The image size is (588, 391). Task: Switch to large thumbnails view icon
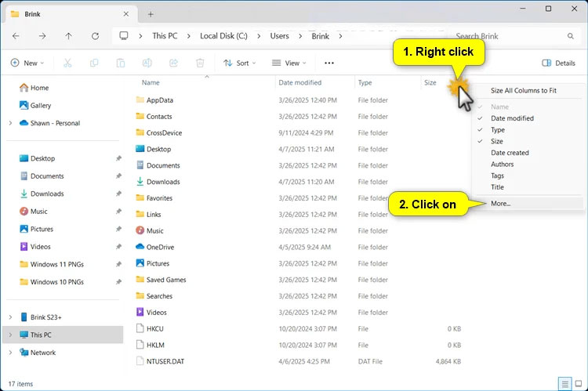point(578,384)
